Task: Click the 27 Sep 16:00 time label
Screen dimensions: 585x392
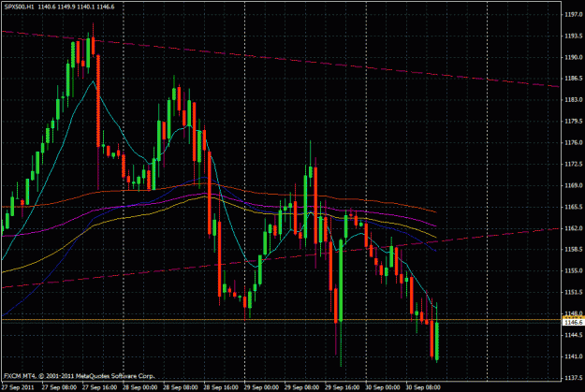Action: pos(99,387)
